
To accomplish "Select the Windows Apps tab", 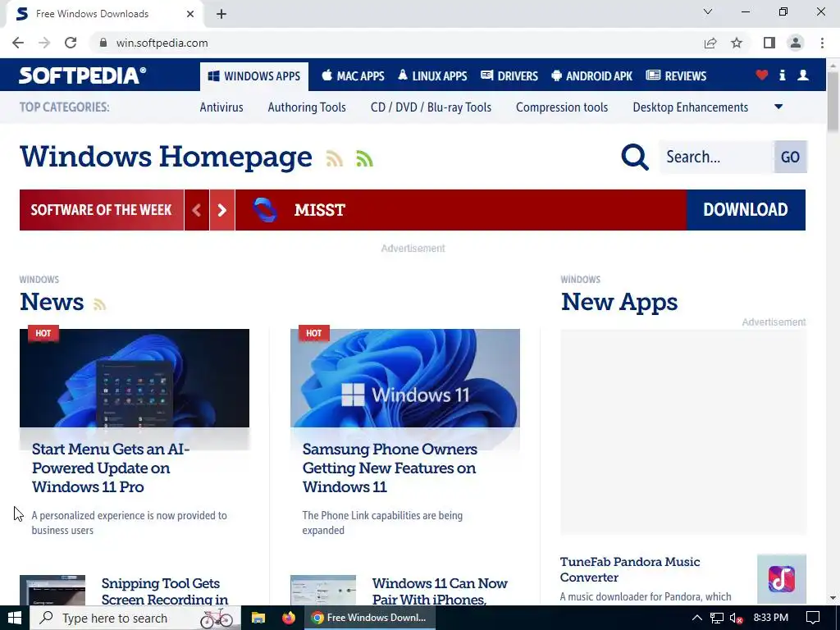I will click(254, 76).
